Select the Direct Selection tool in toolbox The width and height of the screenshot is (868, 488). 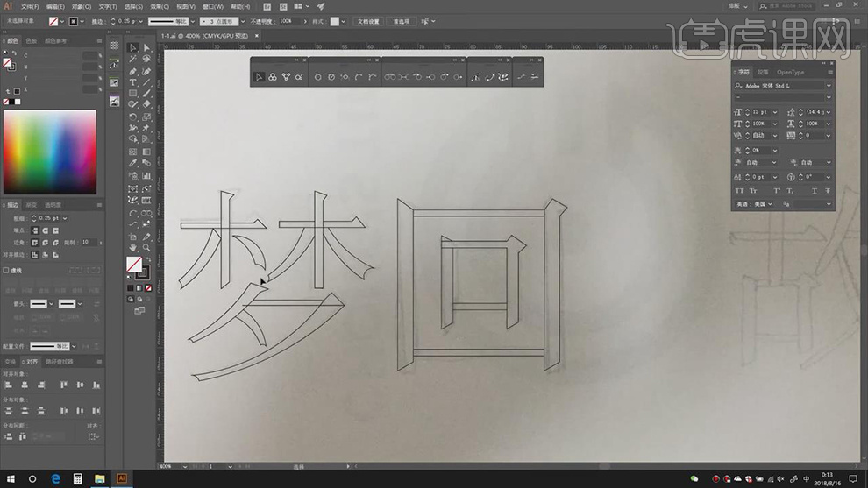(x=146, y=48)
